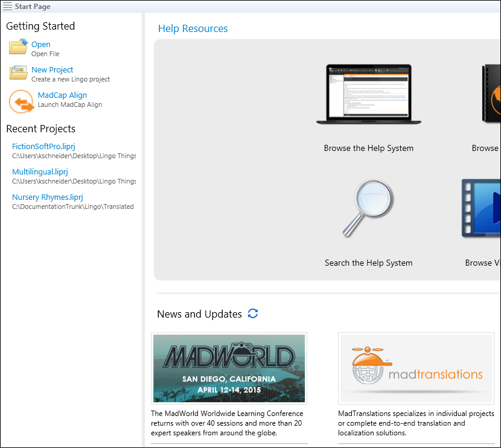Image resolution: width=501 pixels, height=448 pixels.
Task: Click the FictionSoftPro project path text
Action: pyautogui.click(x=74, y=156)
